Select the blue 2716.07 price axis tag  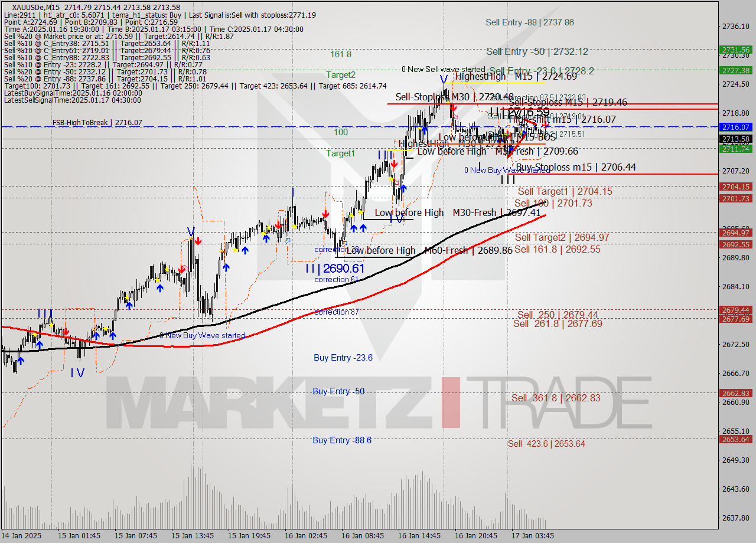click(736, 127)
